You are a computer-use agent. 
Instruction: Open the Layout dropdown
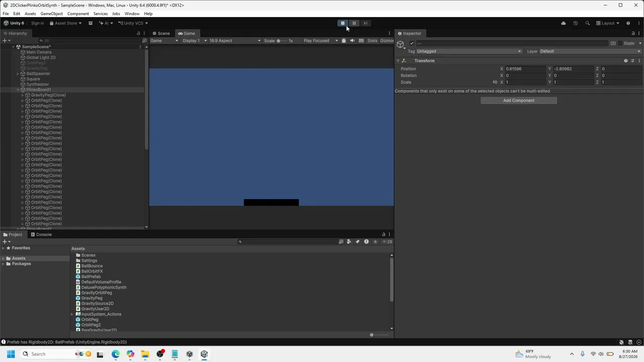click(x=608, y=23)
